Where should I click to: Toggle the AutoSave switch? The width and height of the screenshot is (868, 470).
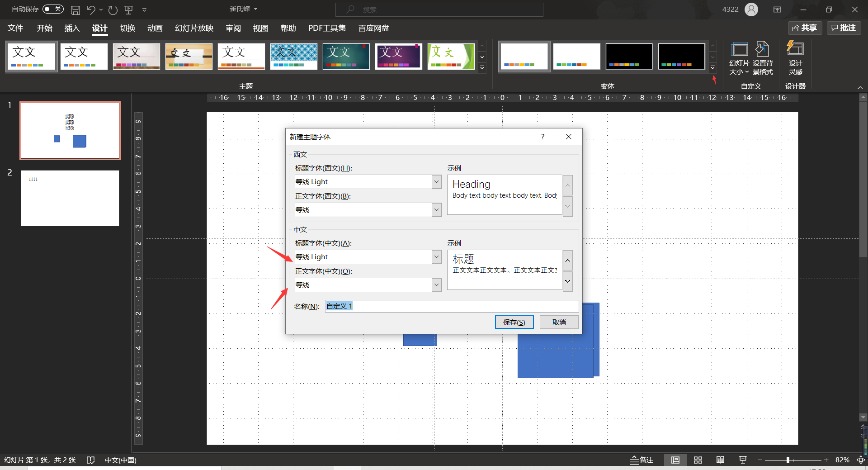pyautogui.click(x=53, y=9)
